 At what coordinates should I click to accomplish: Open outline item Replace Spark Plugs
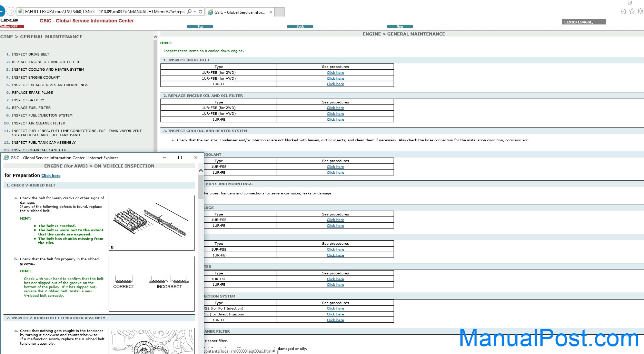pyautogui.click(x=32, y=92)
